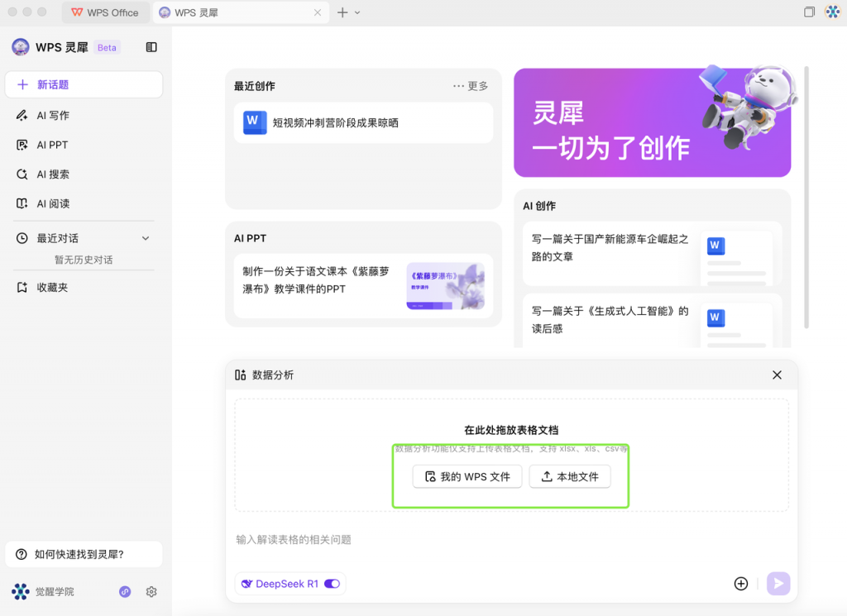Click the DeepSeek whale logo icon
Screen dimensions: 847x616
(246, 584)
